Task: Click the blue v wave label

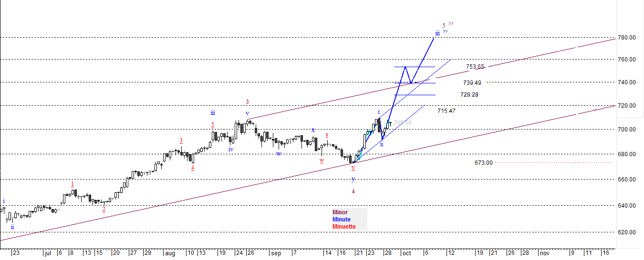Action: click(247, 113)
